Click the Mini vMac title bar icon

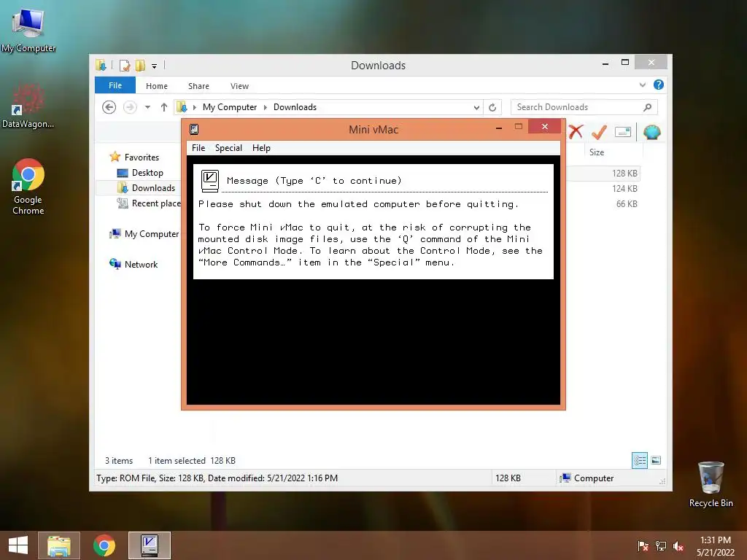pyautogui.click(x=194, y=130)
